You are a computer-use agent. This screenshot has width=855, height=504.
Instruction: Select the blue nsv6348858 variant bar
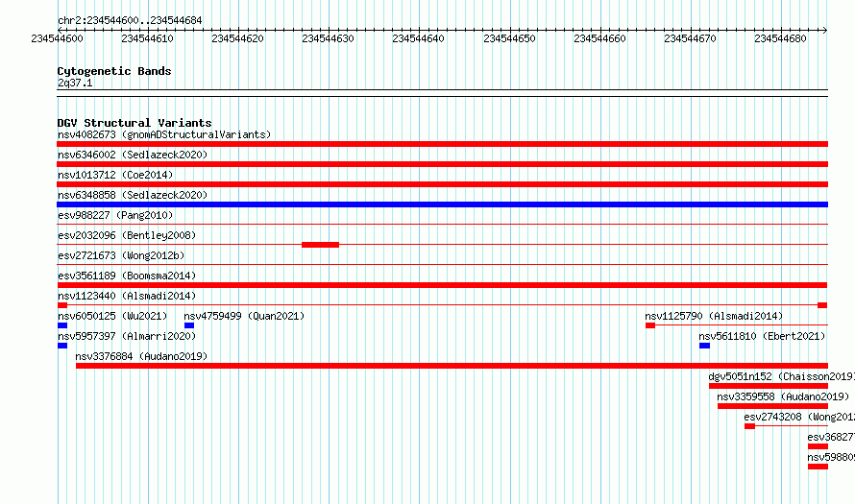tap(442, 204)
